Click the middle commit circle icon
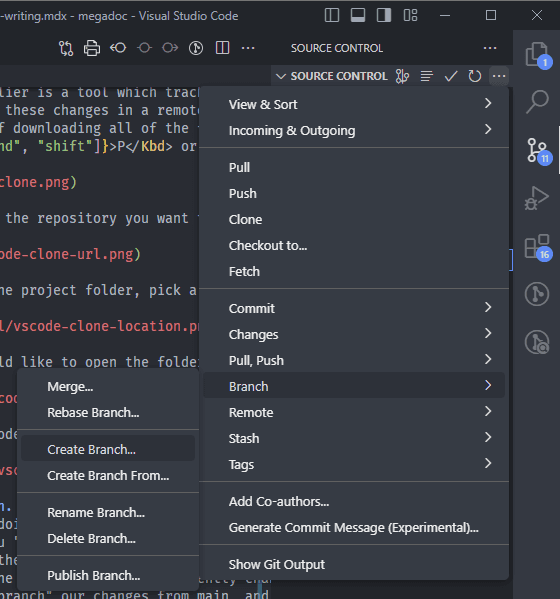The image size is (560, 599). pos(144,48)
